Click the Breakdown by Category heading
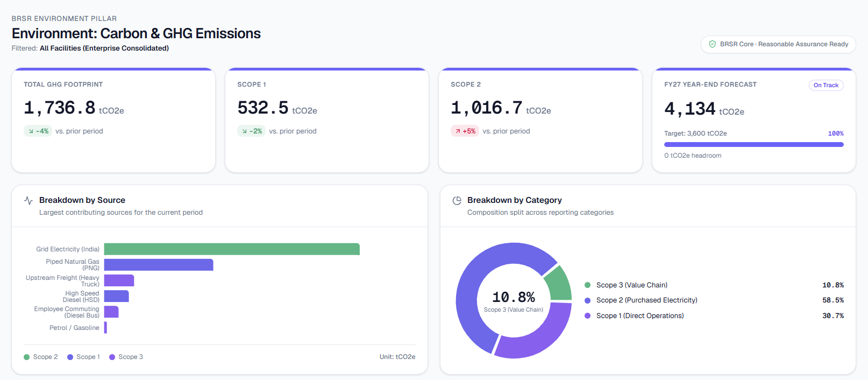868x380 pixels. pyautogui.click(x=515, y=200)
